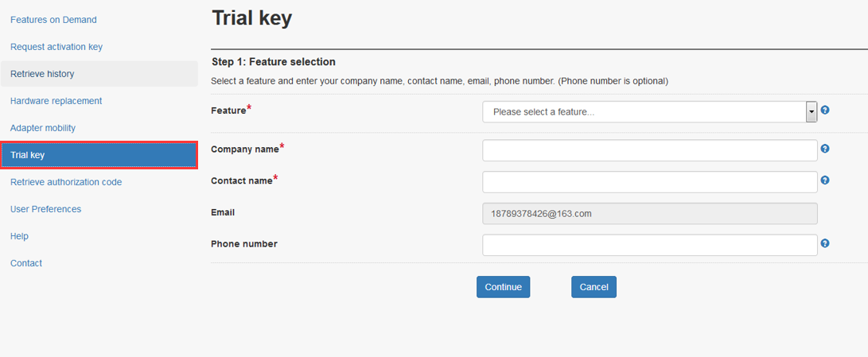
Task: Click the Help sidebar link
Action: pyautogui.click(x=19, y=236)
